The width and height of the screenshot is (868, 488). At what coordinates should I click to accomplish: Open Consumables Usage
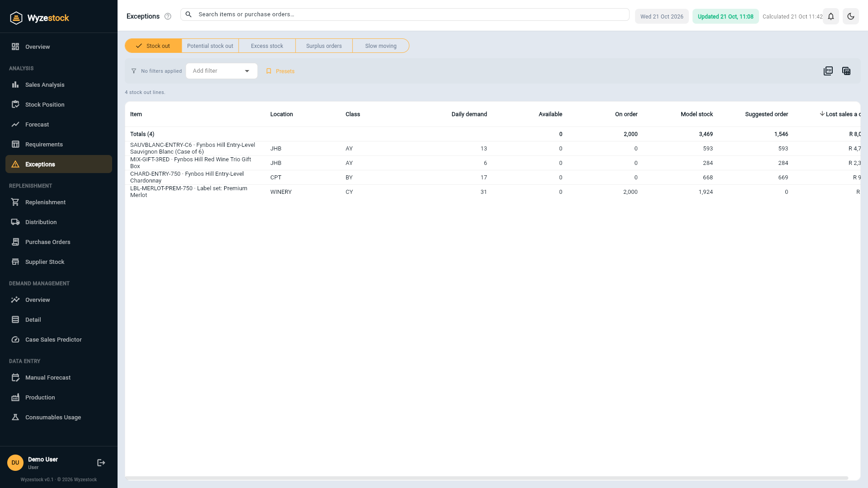[x=59, y=418]
